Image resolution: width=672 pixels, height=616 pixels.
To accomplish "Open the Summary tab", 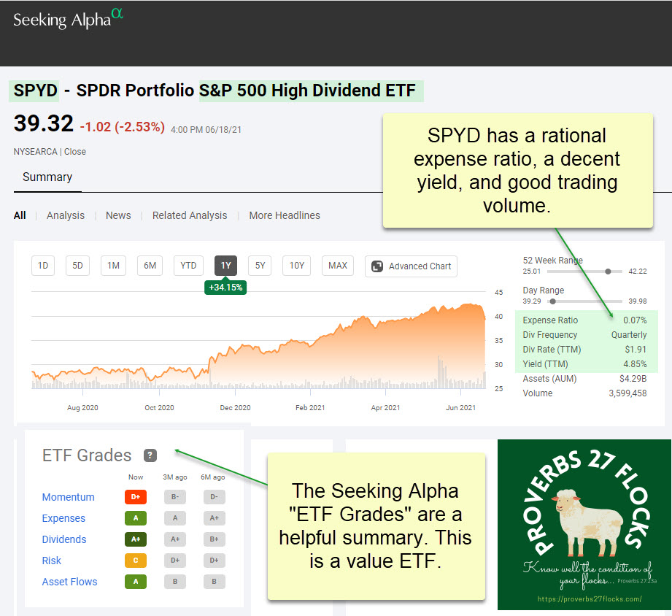I will click(x=47, y=177).
